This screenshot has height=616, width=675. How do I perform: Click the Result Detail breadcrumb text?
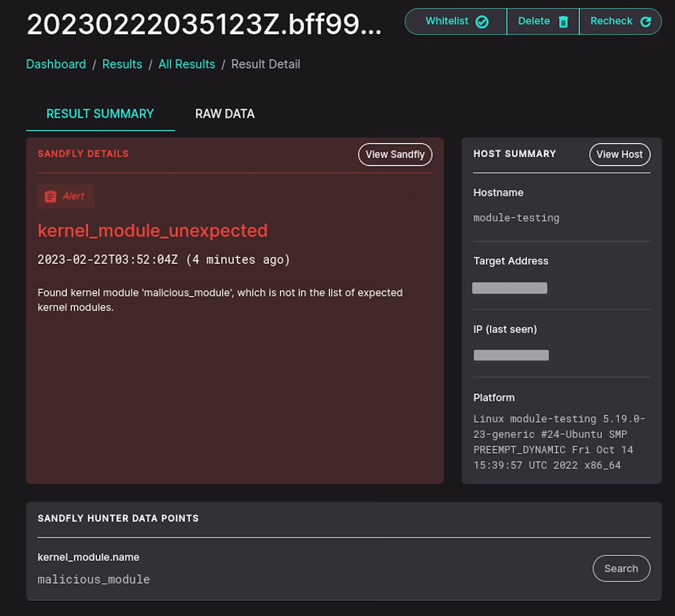266,64
